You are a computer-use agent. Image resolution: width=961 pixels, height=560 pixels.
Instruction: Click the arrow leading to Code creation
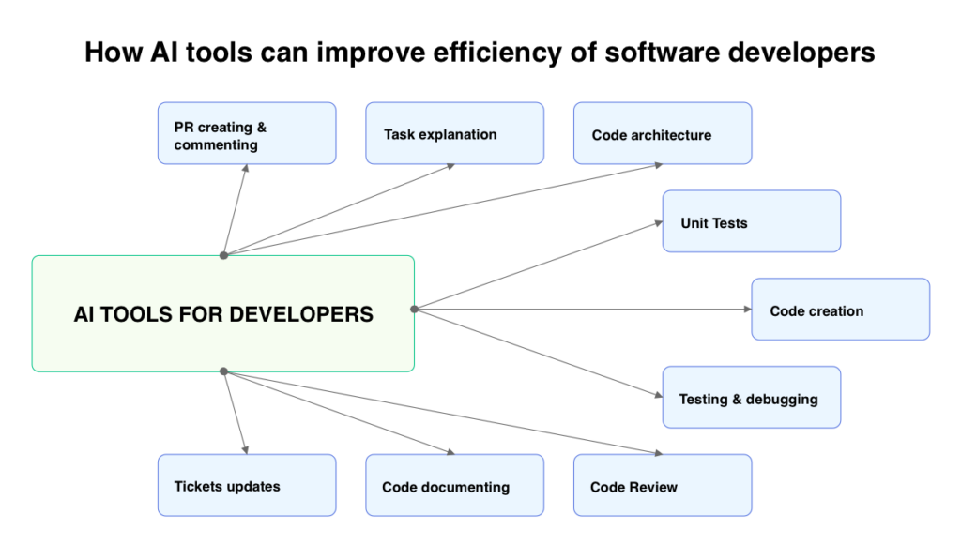pyautogui.click(x=582, y=308)
